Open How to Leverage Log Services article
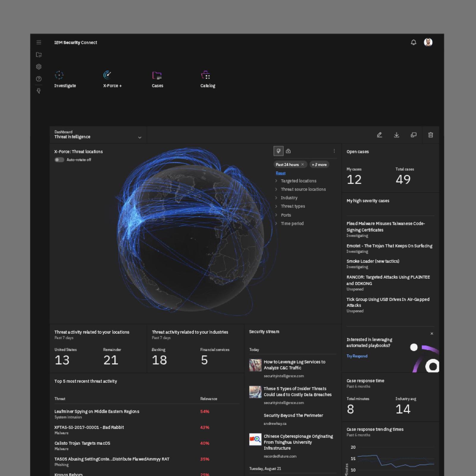The height and width of the screenshot is (476, 476). [295, 365]
